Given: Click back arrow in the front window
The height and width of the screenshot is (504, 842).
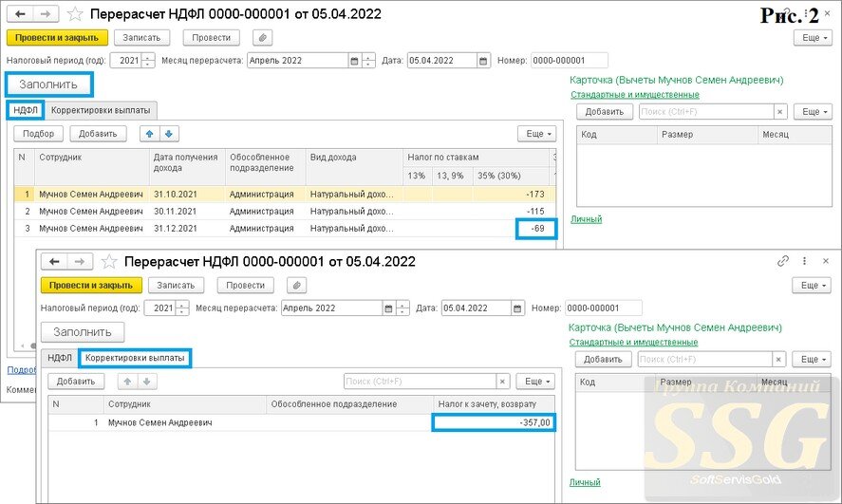Looking at the screenshot, I should (54, 261).
